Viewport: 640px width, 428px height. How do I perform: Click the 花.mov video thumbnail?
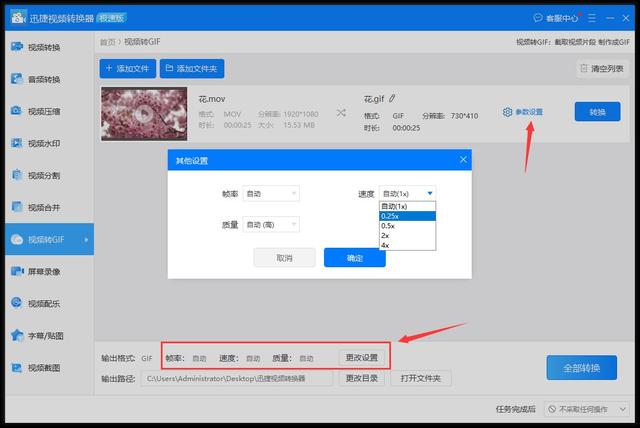click(x=144, y=114)
